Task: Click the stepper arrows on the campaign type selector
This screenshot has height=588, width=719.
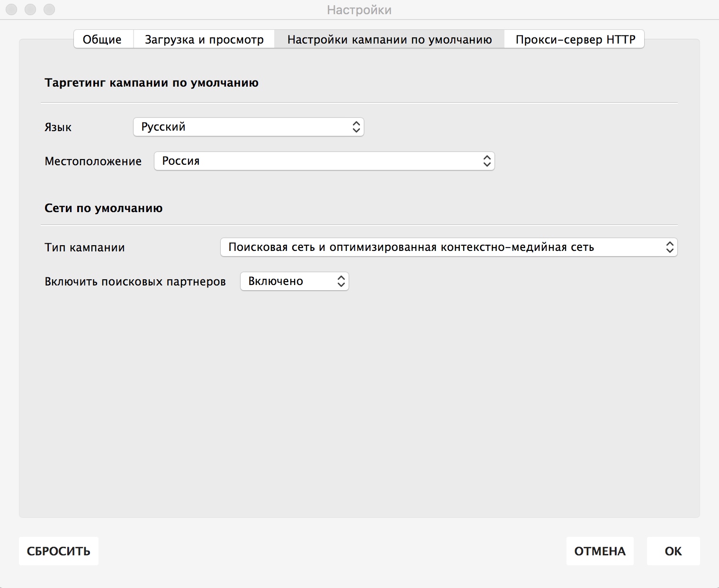Action: pyautogui.click(x=670, y=247)
